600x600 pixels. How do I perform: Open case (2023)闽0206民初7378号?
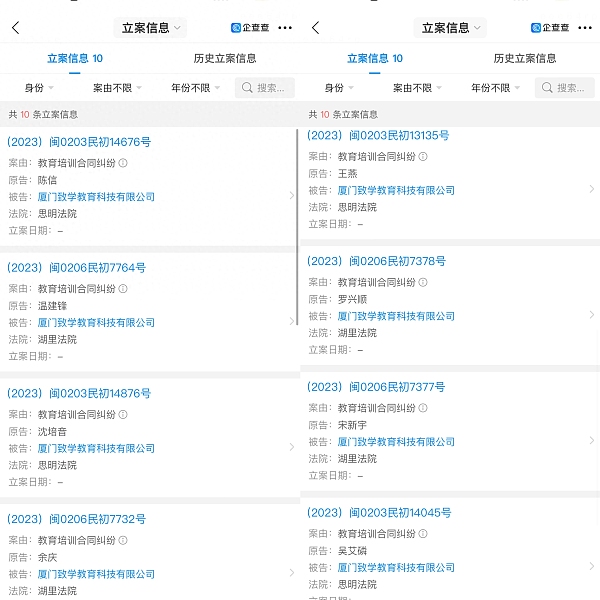pyautogui.click(x=377, y=261)
